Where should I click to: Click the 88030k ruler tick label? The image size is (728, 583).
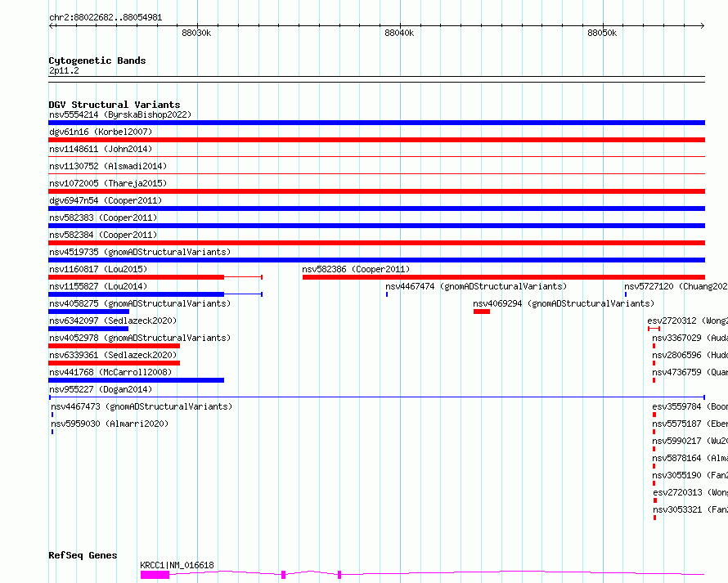[x=196, y=33]
